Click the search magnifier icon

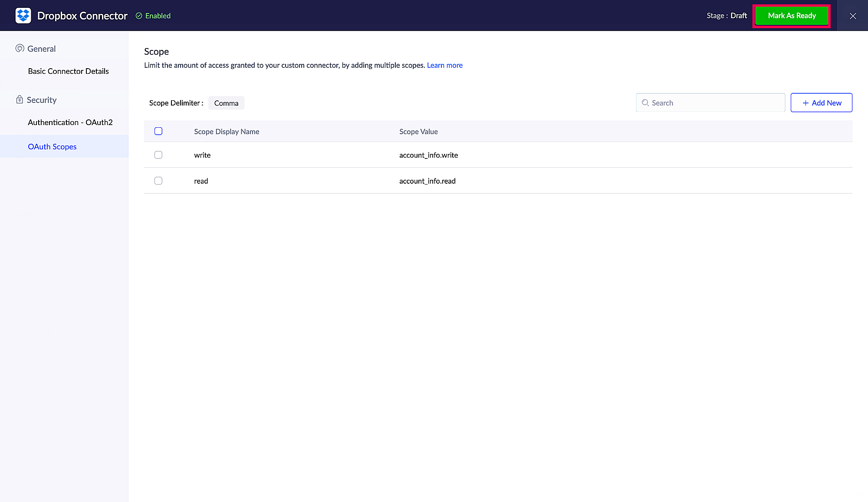click(x=645, y=103)
